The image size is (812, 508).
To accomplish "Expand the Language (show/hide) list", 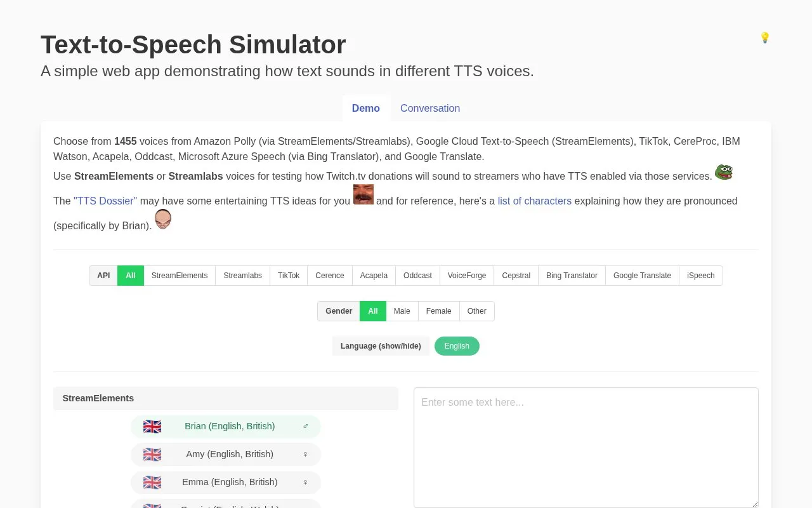I will click(x=381, y=346).
